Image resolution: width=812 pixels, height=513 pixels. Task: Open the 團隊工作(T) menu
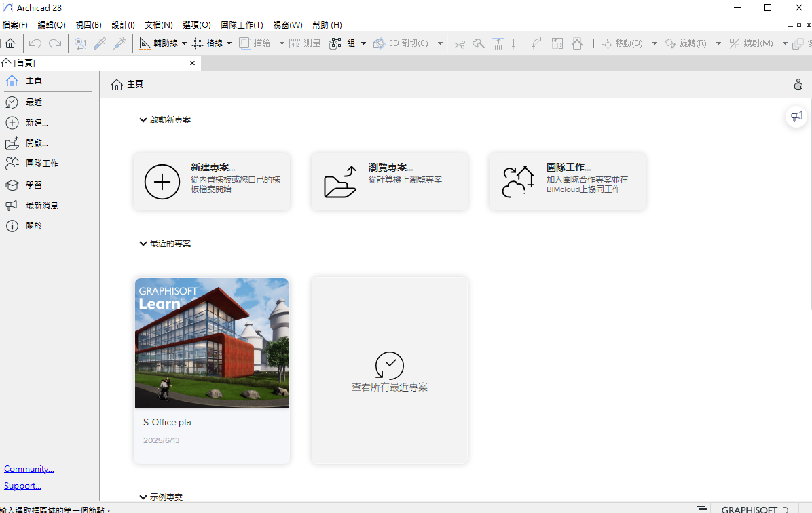coord(242,25)
